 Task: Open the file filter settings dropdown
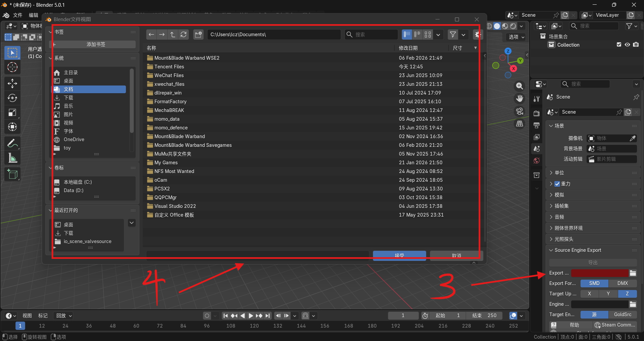[463, 35]
